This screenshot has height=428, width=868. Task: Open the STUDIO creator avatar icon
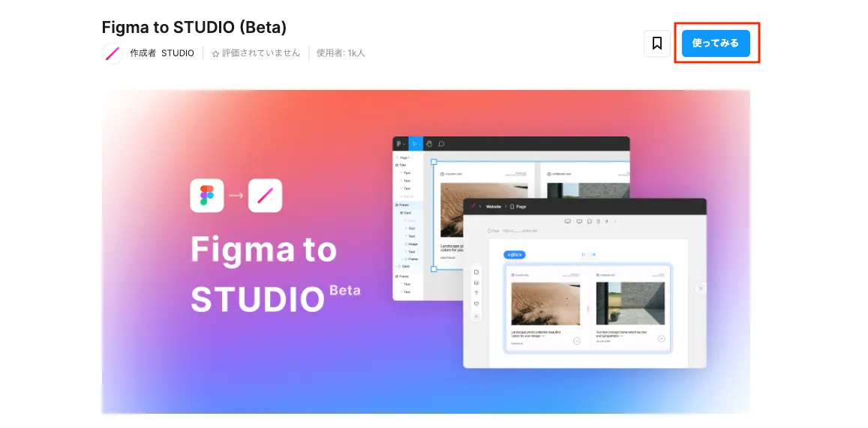pos(113,53)
